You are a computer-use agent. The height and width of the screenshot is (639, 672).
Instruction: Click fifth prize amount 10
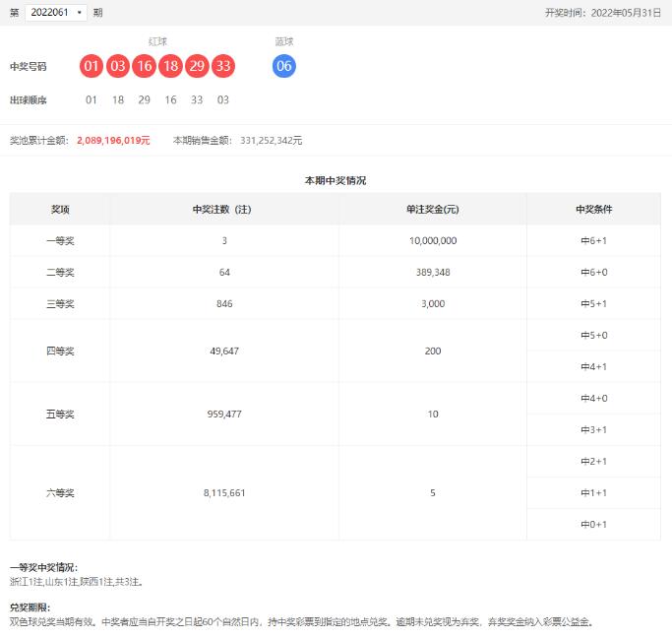433,415
